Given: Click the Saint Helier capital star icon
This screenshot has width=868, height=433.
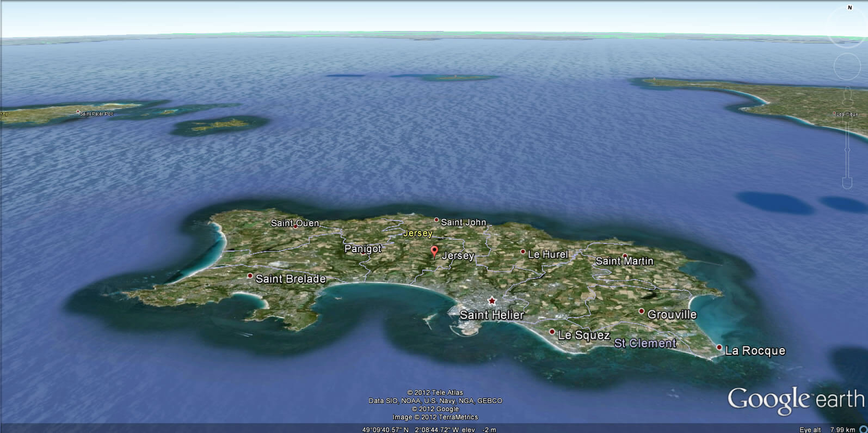Looking at the screenshot, I should coord(492,301).
